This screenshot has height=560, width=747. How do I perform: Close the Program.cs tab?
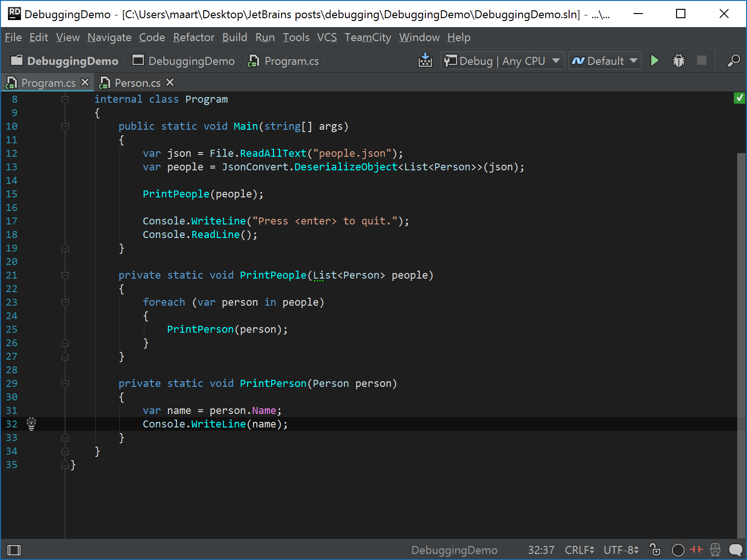(85, 82)
